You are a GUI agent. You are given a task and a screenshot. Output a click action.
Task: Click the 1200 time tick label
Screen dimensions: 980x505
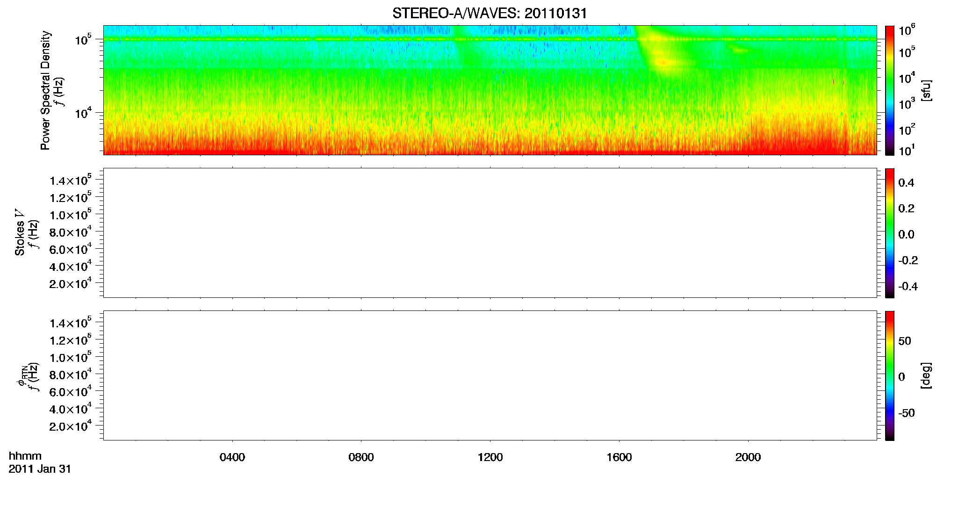490,457
